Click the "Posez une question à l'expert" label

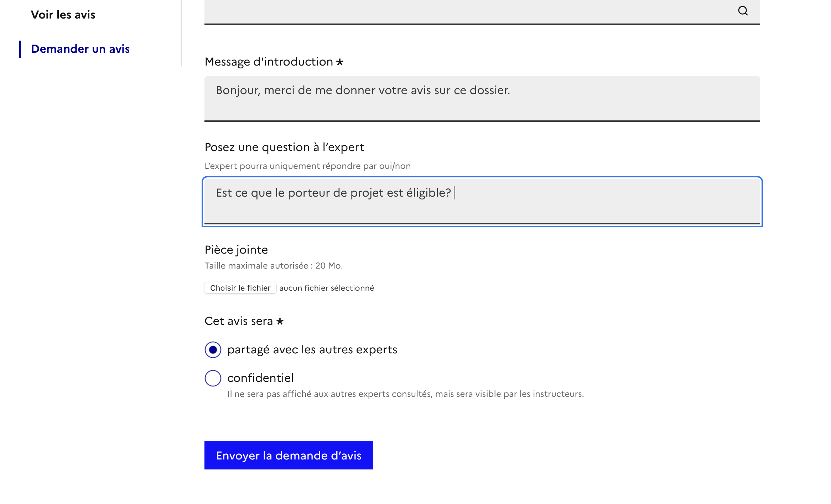(284, 147)
